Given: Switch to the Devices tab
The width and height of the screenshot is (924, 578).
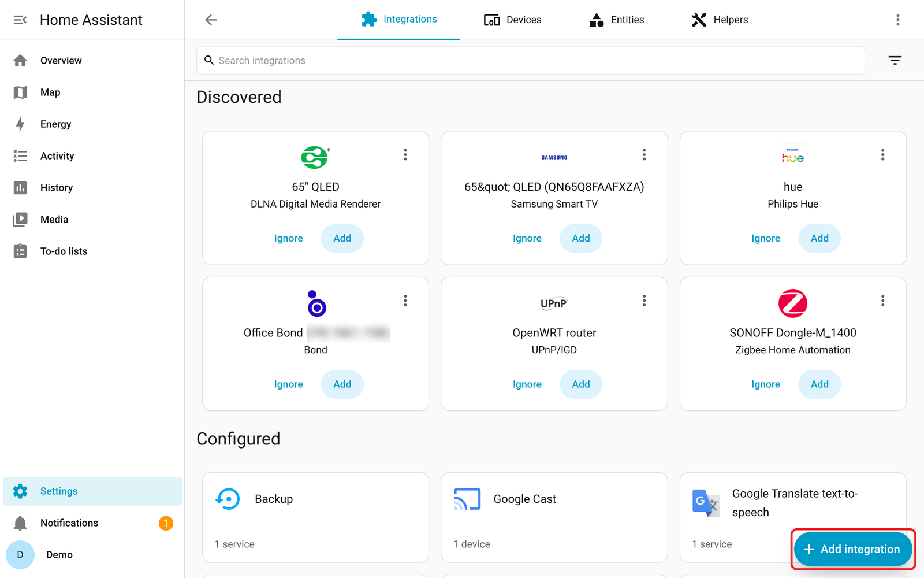Looking at the screenshot, I should point(513,20).
